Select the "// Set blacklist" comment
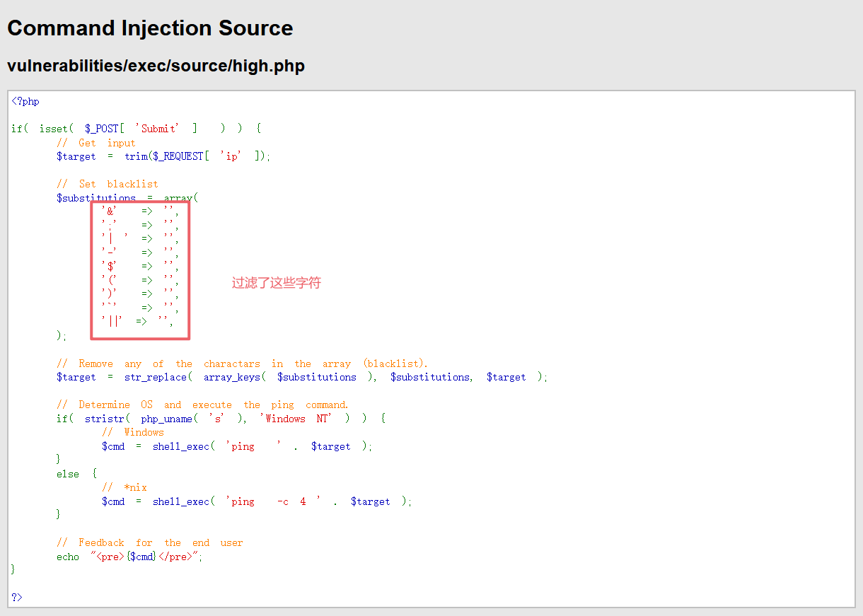The width and height of the screenshot is (863, 616). (x=107, y=184)
